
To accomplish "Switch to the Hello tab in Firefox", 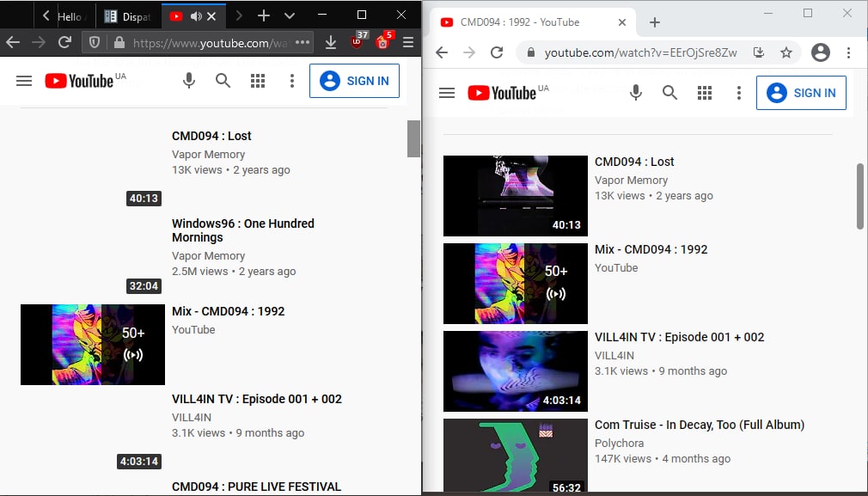I will (70, 16).
